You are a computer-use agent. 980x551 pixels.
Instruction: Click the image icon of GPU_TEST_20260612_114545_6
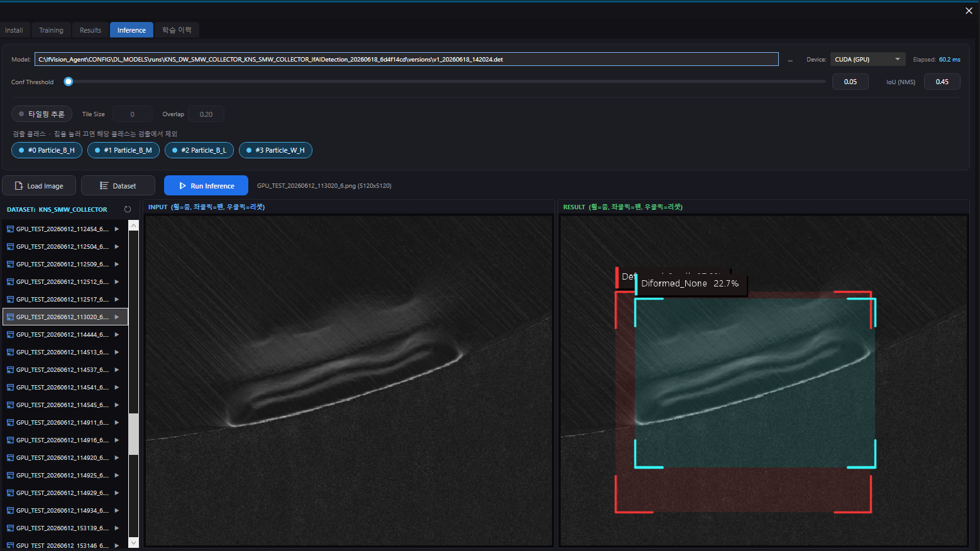[x=10, y=405]
